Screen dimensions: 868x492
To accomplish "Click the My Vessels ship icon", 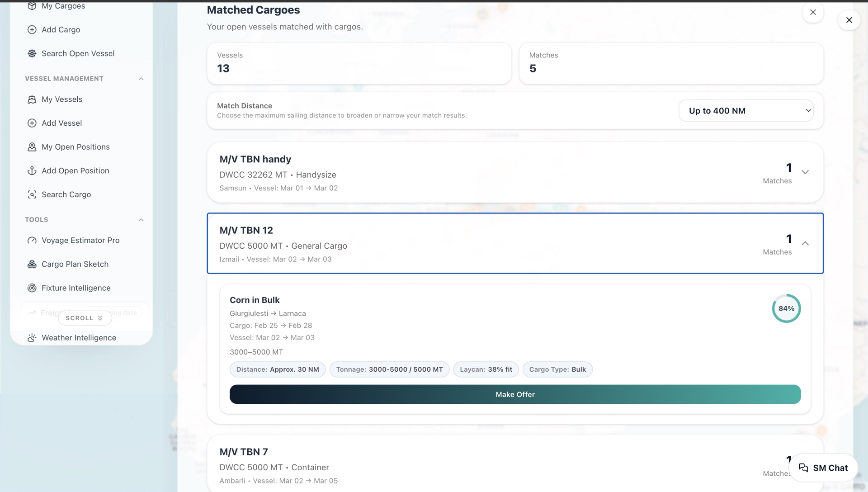I will point(32,99).
